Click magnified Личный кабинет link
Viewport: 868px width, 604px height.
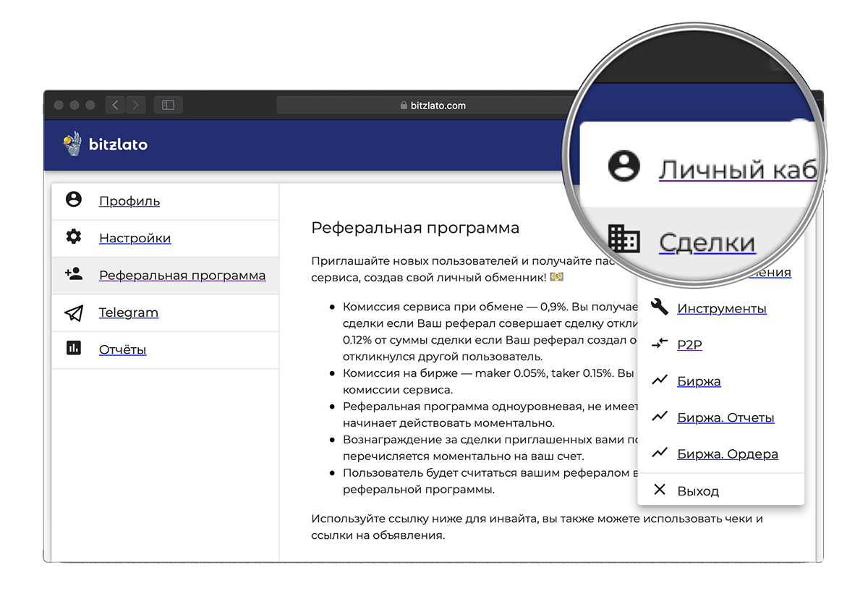[x=738, y=170]
